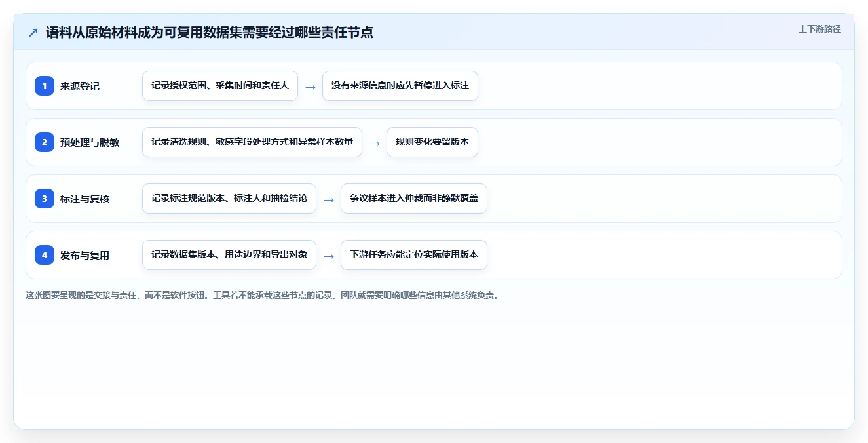Click the arrow icon beside the title
The image size is (868, 443).
(33, 32)
